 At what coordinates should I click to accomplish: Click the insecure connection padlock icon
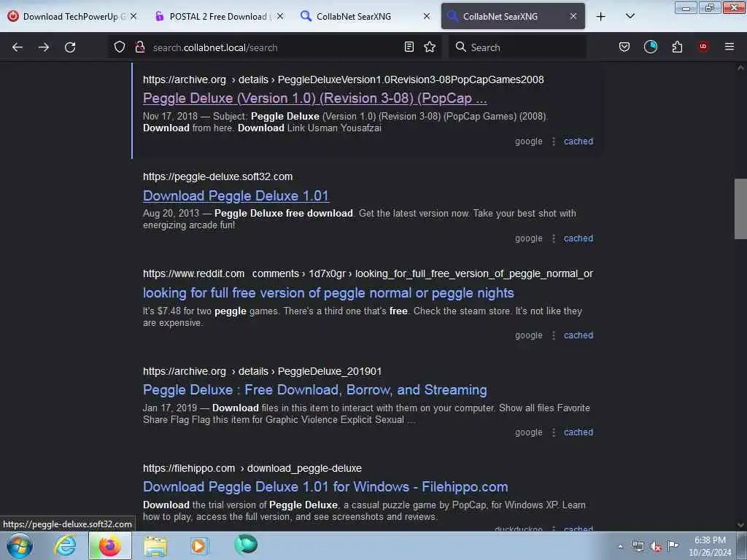tap(139, 47)
